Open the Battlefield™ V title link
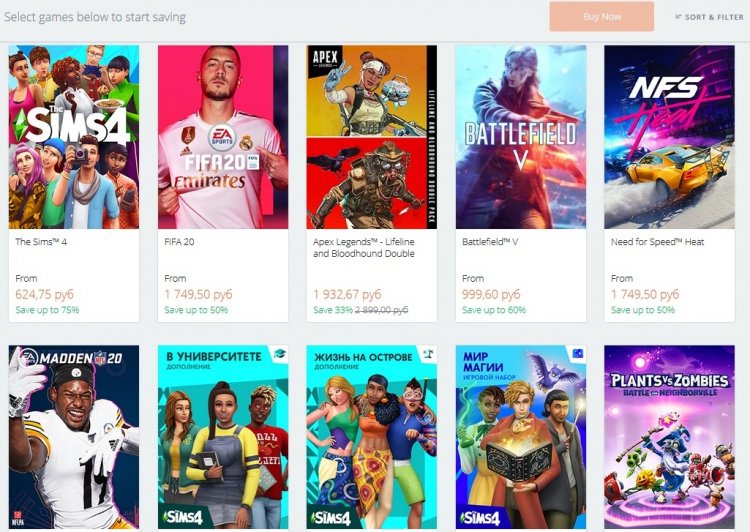This screenshot has width=750, height=532. (x=490, y=242)
